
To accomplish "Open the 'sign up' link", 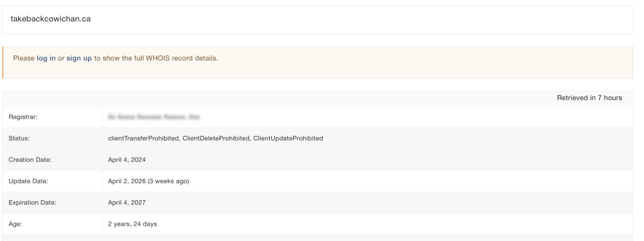I will pyautogui.click(x=79, y=59).
